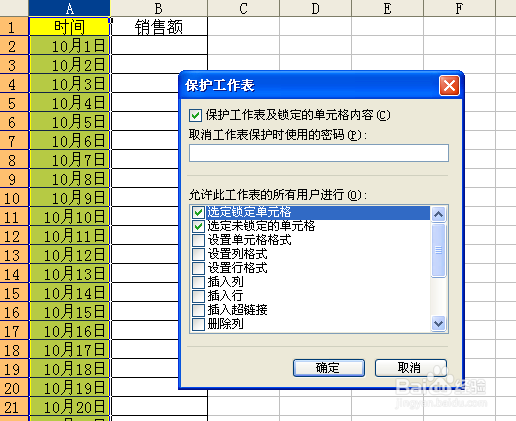
Task: Select column E header
Action: click(387, 8)
